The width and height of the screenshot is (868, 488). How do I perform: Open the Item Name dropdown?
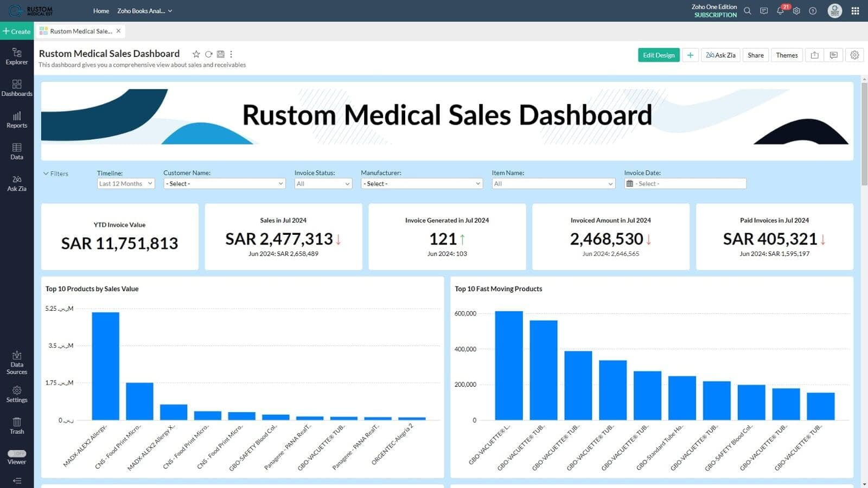(x=553, y=184)
